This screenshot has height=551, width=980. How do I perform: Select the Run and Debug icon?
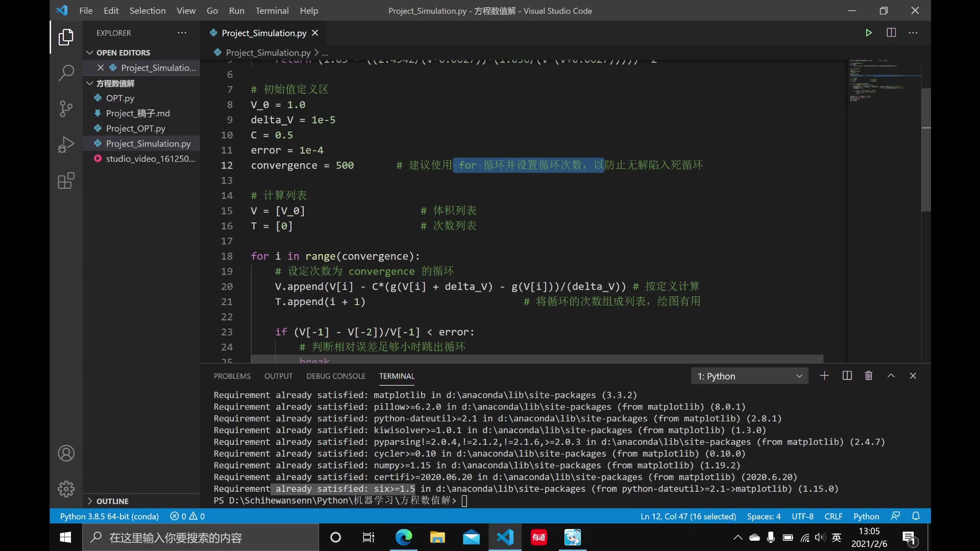[65, 145]
